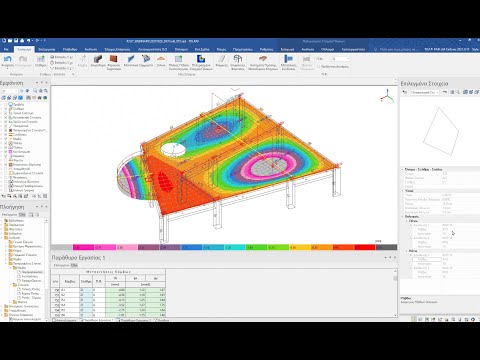Image resolution: width=480 pixels, height=360 pixels.
Task: Collapse the first property group in Selected Elements
Action: pyautogui.click(x=402, y=169)
